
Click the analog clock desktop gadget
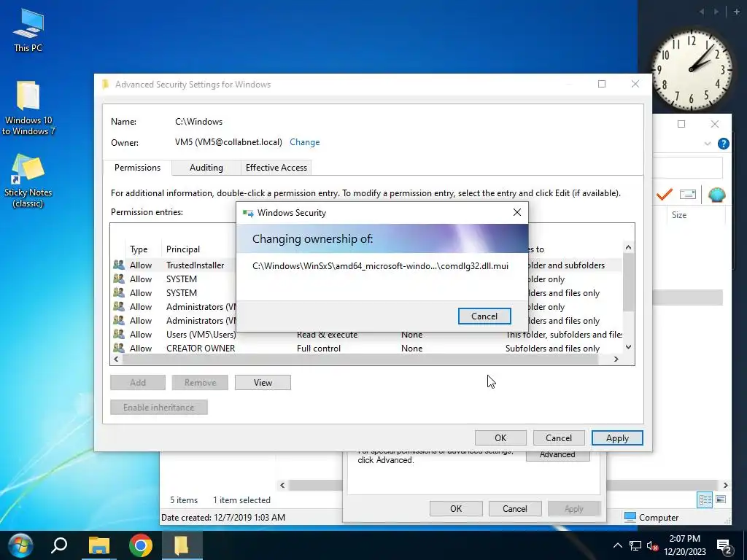(x=692, y=70)
